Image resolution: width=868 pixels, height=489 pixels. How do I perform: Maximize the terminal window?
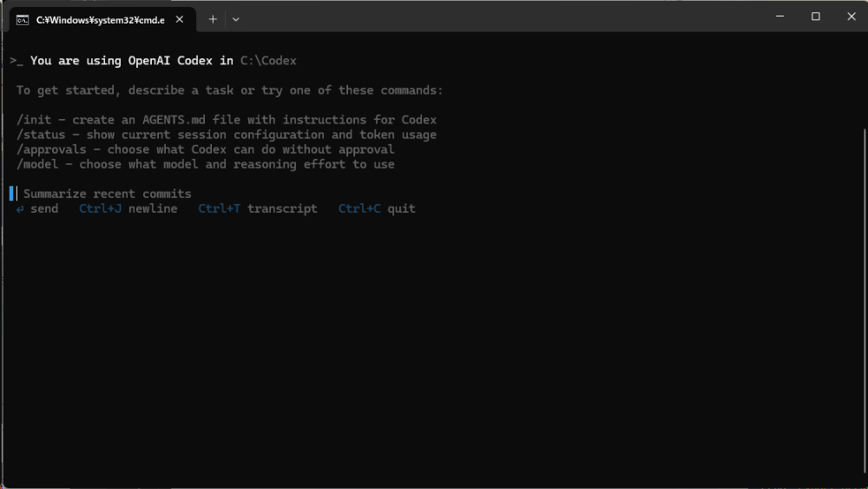(x=815, y=17)
